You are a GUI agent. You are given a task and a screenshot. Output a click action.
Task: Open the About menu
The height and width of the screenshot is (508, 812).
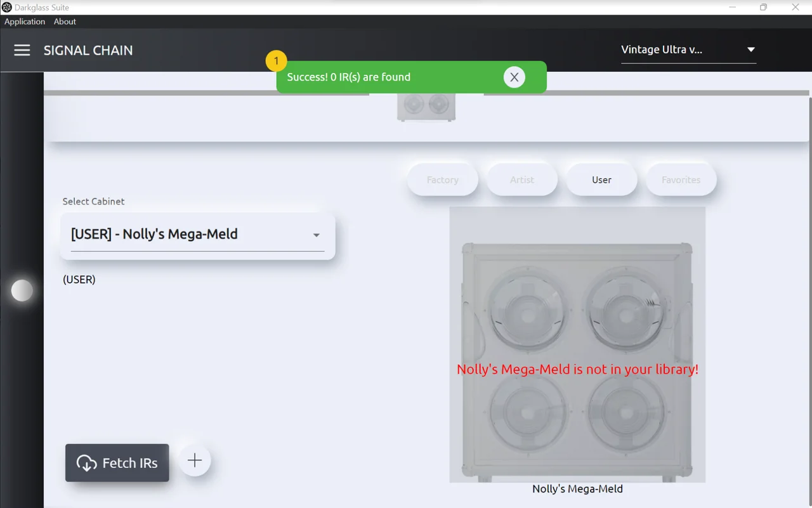pyautogui.click(x=65, y=22)
